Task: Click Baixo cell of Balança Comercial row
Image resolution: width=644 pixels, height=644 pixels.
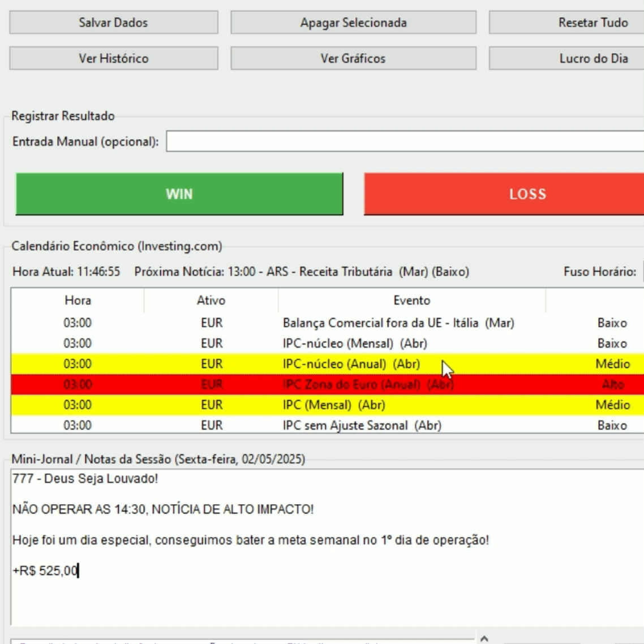Action: click(x=612, y=323)
